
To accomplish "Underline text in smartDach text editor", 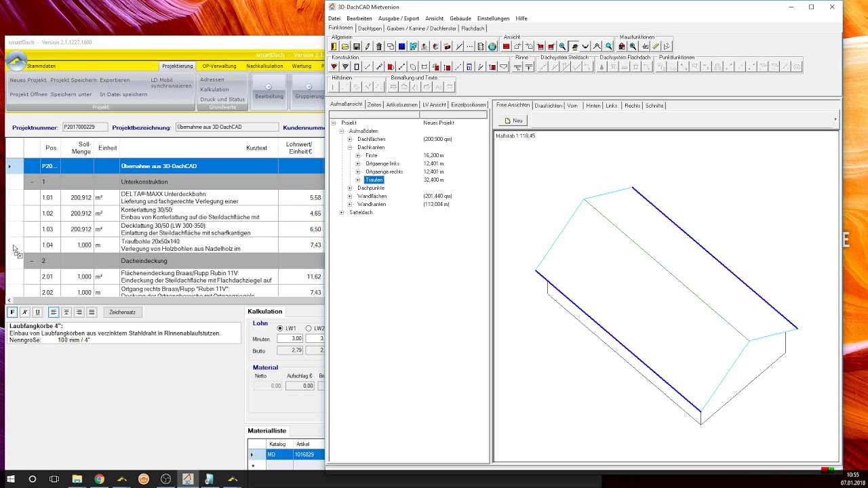I will pyautogui.click(x=37, y=312).
